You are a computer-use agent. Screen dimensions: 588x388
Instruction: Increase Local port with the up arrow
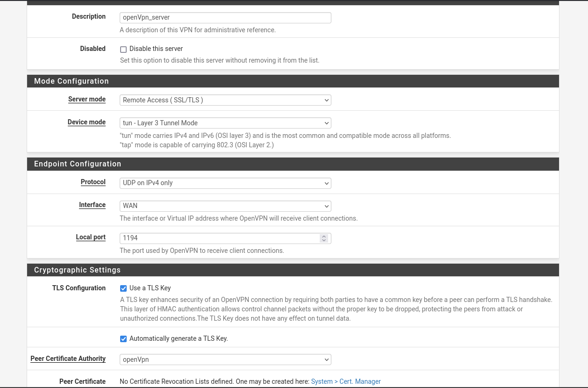coord(324,236)
